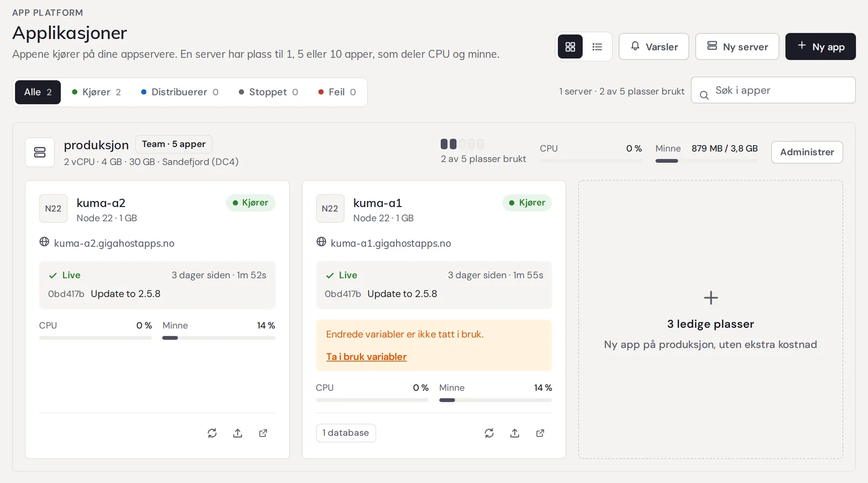Click the Team · 5 apper badge
The image size is (868, 483).
click(174, 144)
